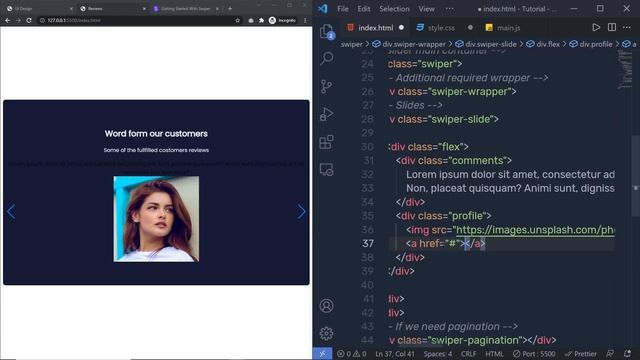Image resolution: width=640 pixels, height=360 pixels.
Task: Change line ending via CRLF
Action: [x=469, y=354]
